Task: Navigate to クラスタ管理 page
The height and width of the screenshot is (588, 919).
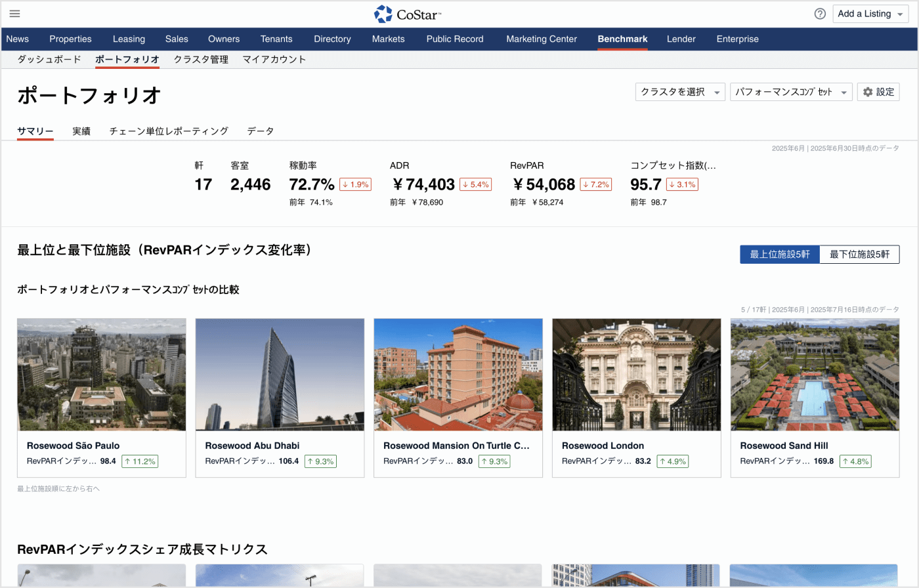Action: tap(201, 59)
